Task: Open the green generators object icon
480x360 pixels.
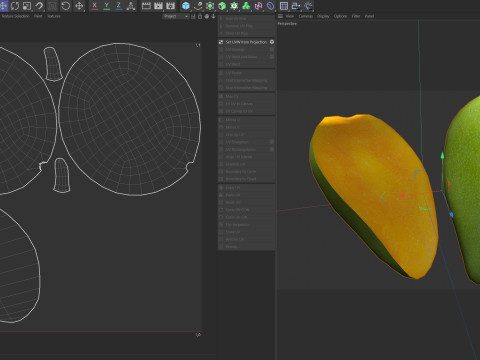Action: (x=210, y=6)
